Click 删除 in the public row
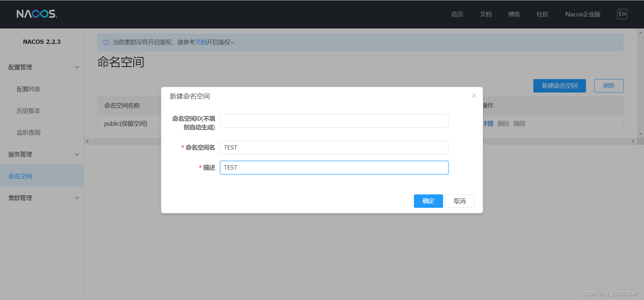The image size is (644, 300). (x=503, y=124)
